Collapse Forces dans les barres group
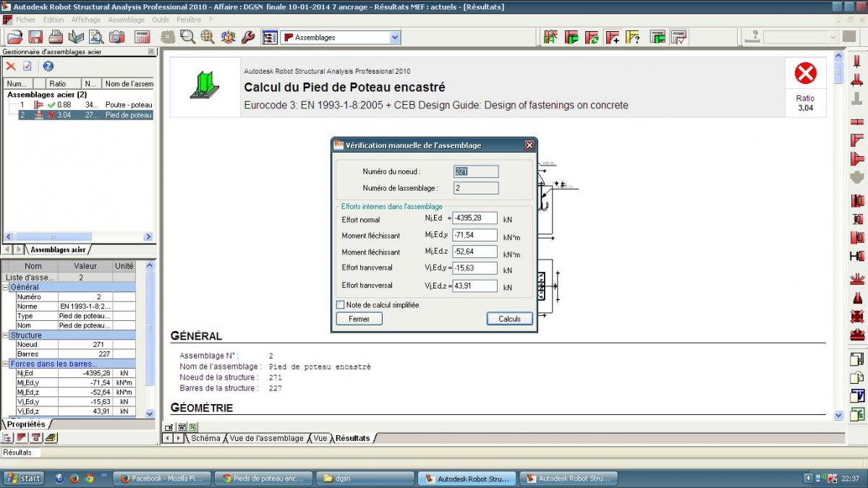 click(5, 364)
